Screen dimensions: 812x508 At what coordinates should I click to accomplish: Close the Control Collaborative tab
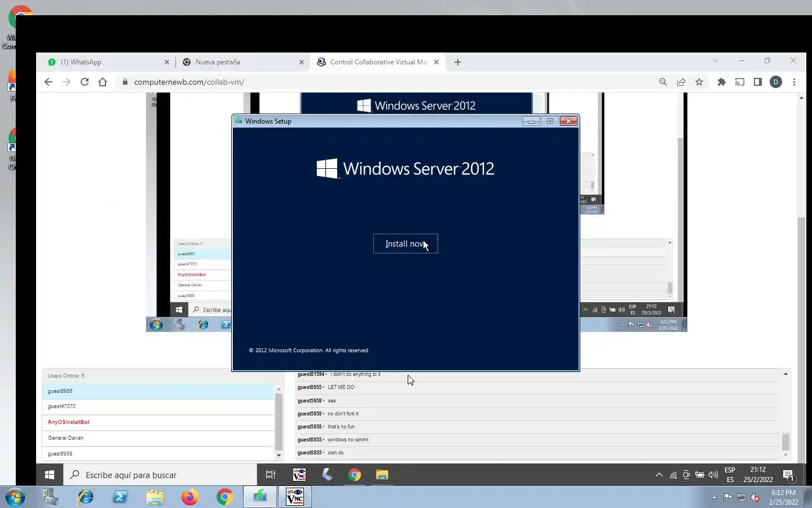tap(436, 62)
